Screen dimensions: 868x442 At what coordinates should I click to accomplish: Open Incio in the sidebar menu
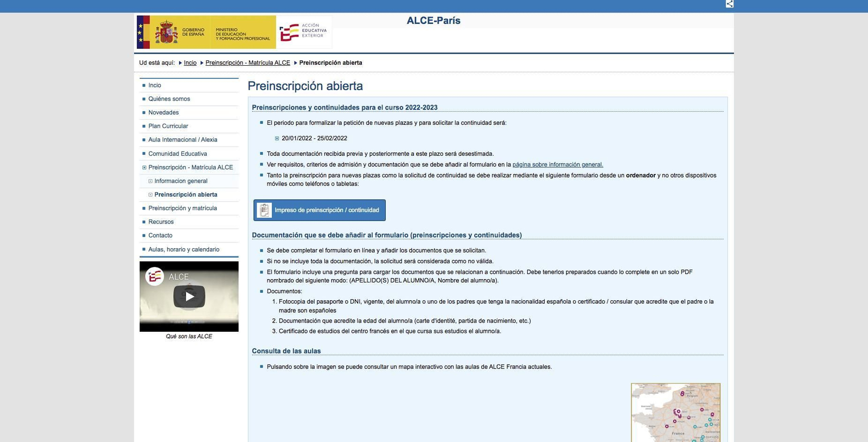pos(155,85)
